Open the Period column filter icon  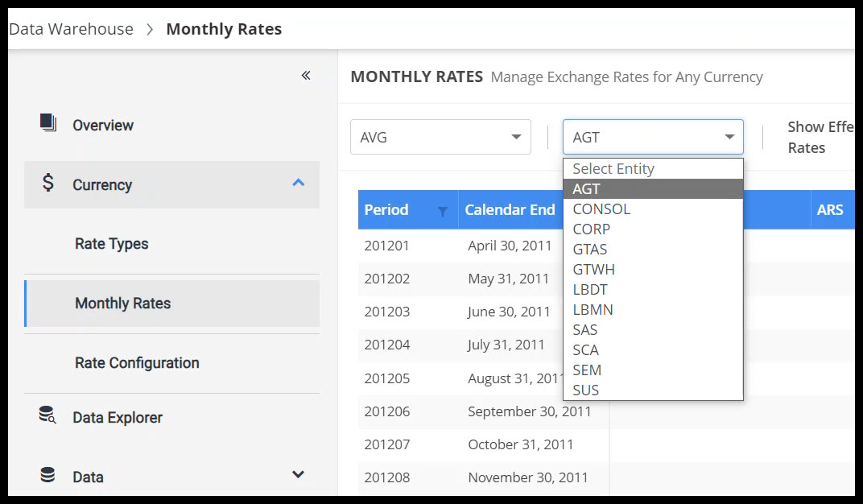(x=442, y=211)
